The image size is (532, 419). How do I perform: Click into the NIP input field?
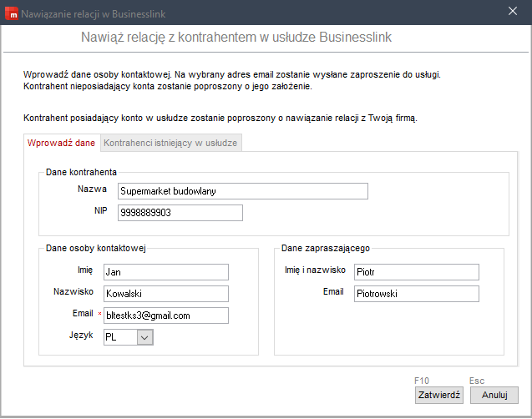[180, 213]
